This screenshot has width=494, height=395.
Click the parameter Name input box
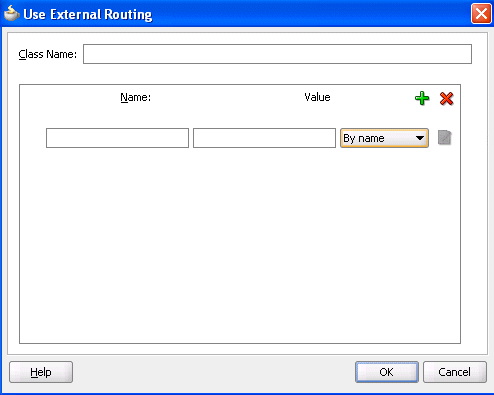tap(117, 138)
